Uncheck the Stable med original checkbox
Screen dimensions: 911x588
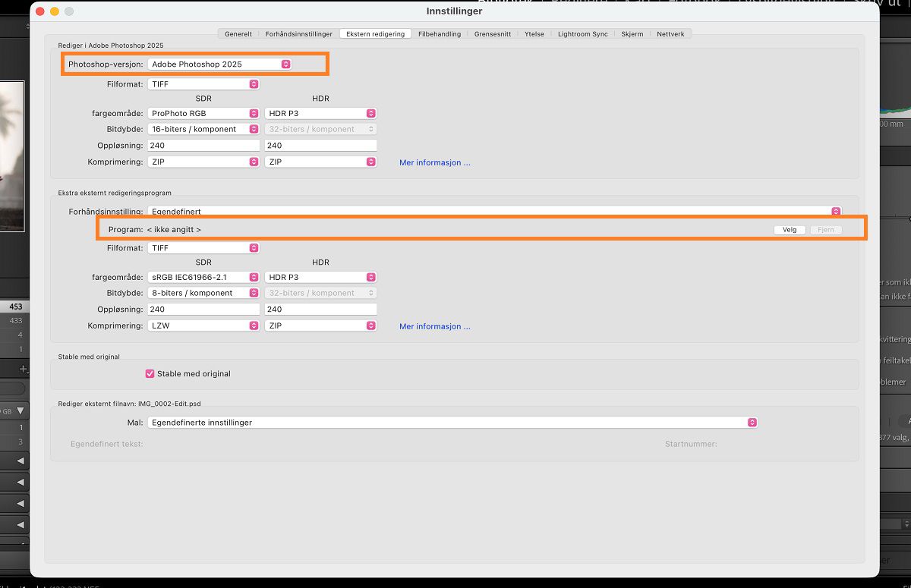pyautogui.click(x=150, y=373)
